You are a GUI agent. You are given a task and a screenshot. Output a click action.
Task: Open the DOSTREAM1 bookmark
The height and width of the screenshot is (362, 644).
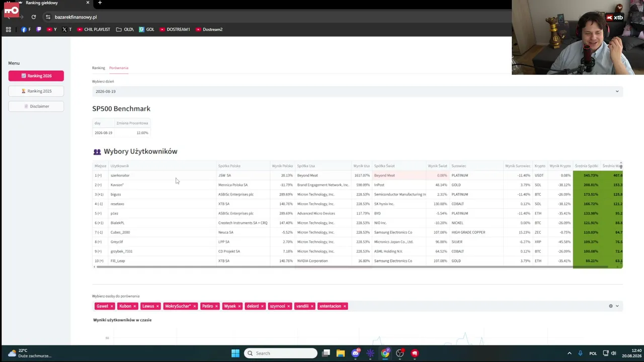click(175, 30)
